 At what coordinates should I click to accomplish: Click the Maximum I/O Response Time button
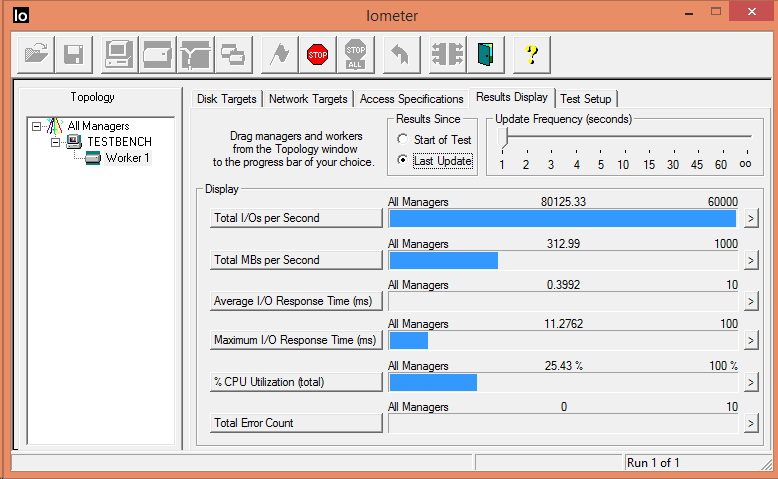[296, 341]
